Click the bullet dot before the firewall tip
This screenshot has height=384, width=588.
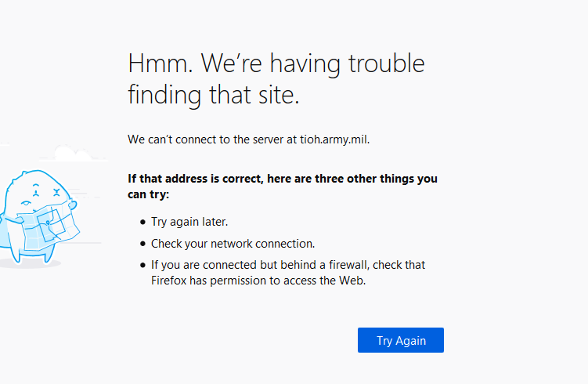click(x=142, y=266)
